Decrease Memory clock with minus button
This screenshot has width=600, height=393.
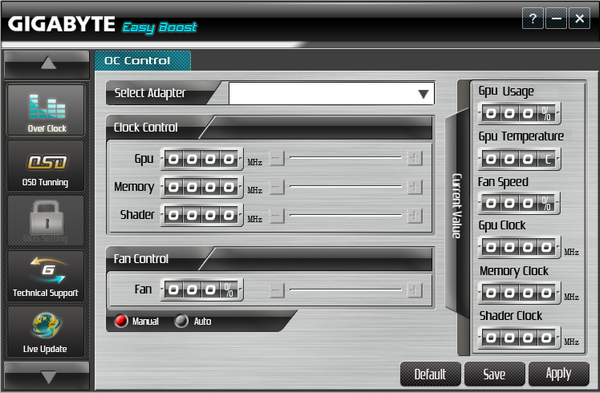pyautogui.click(x=277, y=187)
